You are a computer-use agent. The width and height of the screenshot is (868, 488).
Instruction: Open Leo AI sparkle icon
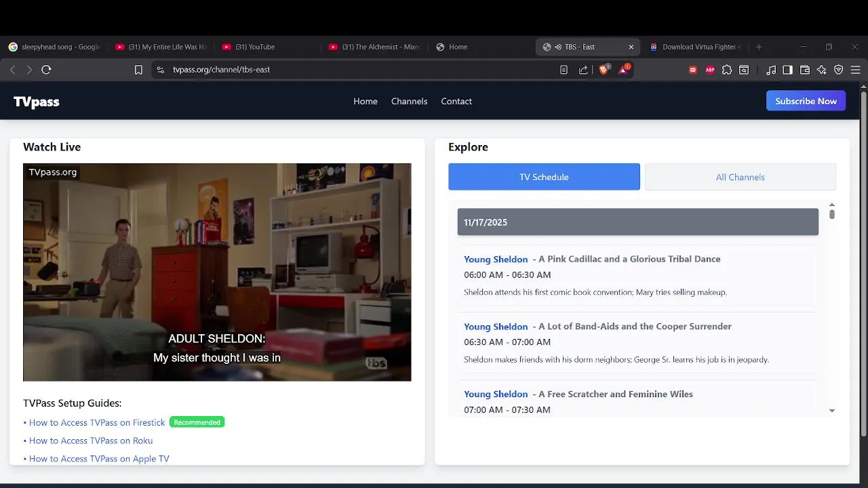click(822, 70)
